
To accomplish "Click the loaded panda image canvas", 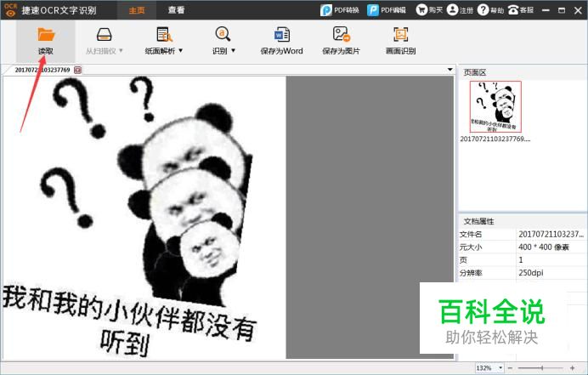I will (144, 218).
